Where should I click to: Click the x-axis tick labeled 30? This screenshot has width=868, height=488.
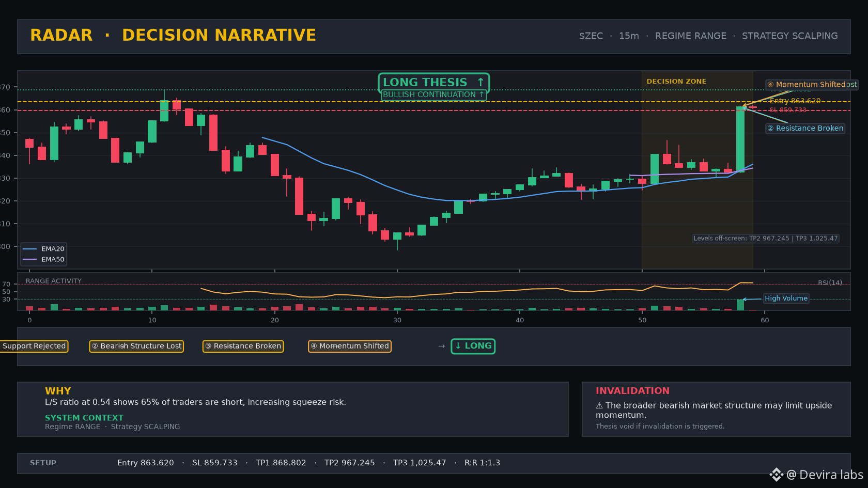(397, 320)
